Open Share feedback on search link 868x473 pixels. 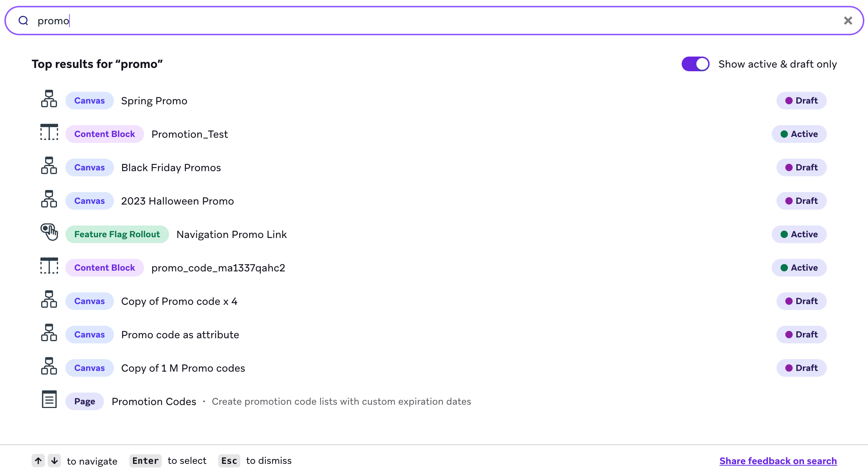[778, 461]
